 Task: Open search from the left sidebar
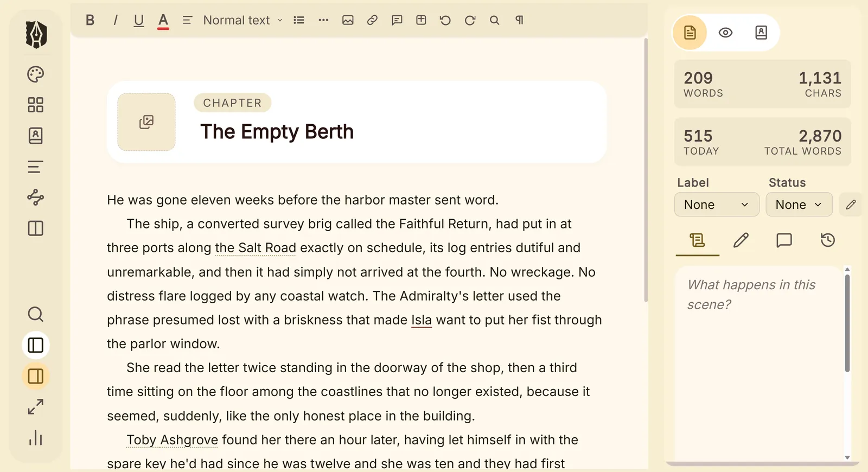(36, 314)
